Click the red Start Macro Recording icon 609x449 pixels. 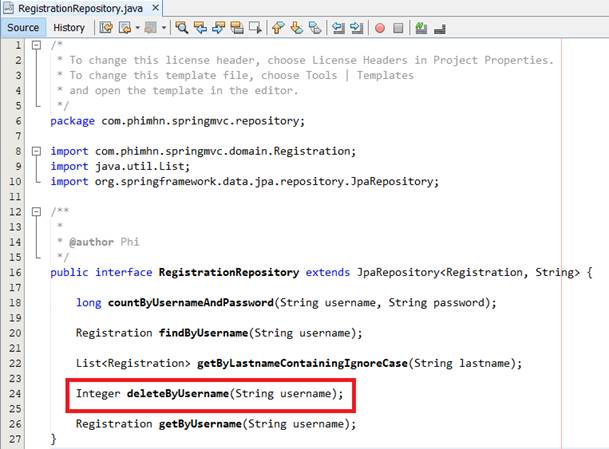tap(380, 28)
